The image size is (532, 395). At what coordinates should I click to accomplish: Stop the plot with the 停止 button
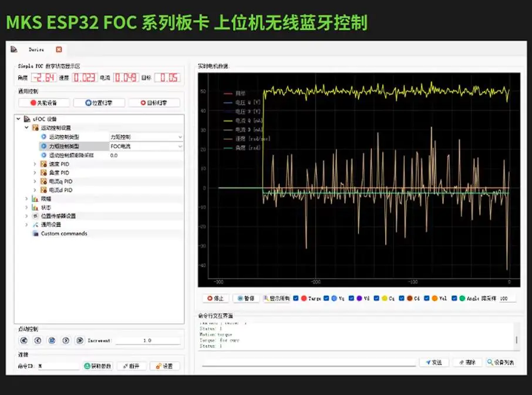pyautogui.click(x=216, y=299)
